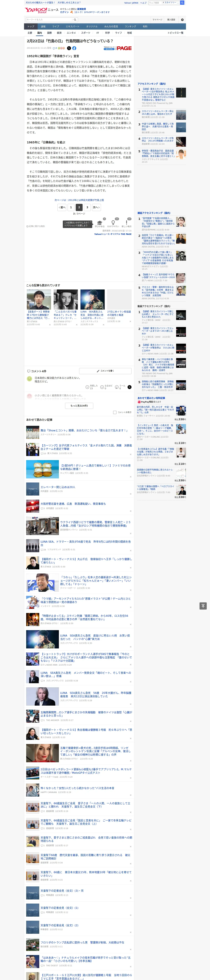
Task: Click コメントを書く button
Action: [105, 371]
